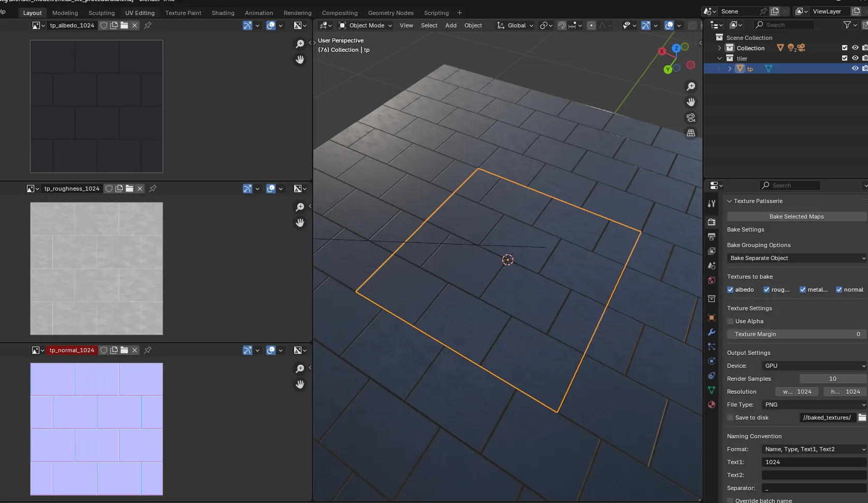This screenshot has height=503, width=868.
Task: Open the Output properties tab
Action: coord(712,237)
